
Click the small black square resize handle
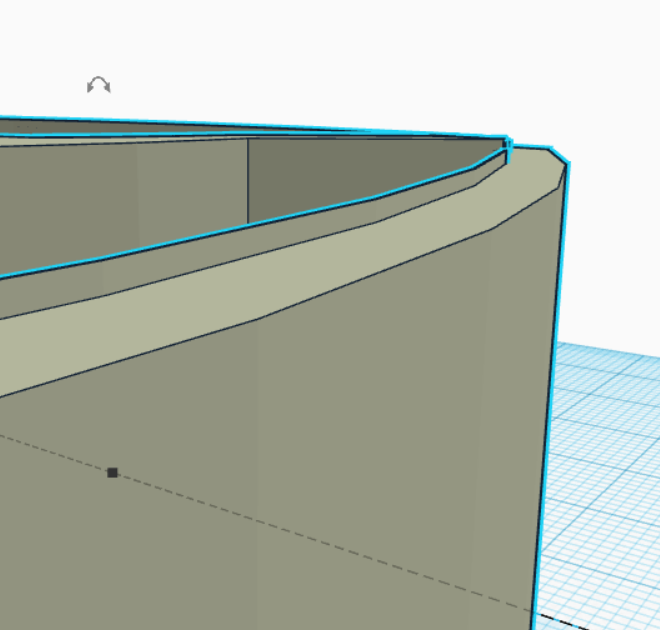[112, 473]
